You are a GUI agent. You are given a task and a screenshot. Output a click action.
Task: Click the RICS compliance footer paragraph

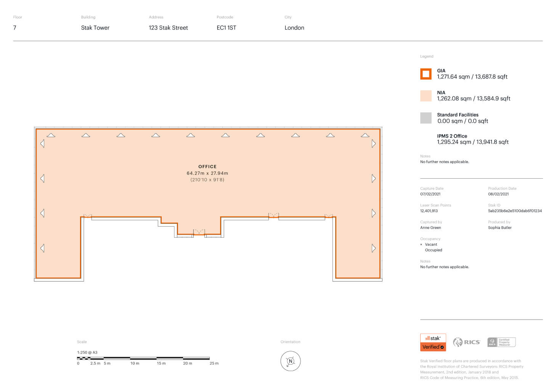472,370
